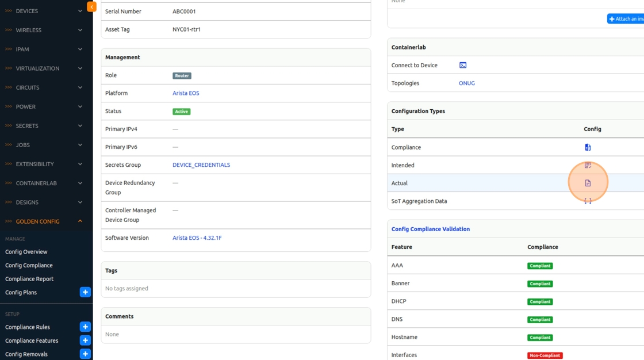Add a new Compliance Rule
This screenshot has width=644, height=360.
pyautogui.click(x=85, y=327)
